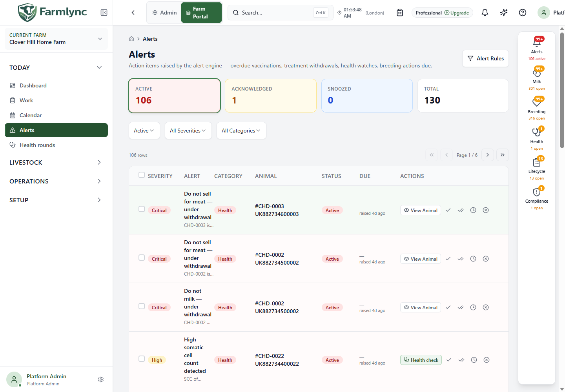
Task: Expand the LIVESTOCK section
Action: click(56, 162)
